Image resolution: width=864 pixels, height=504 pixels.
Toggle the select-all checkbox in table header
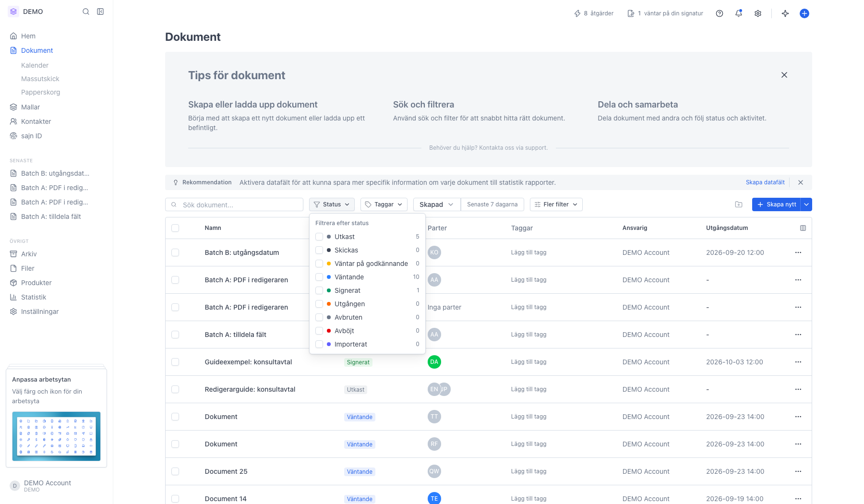pyautogui.click(x=175, y=228)
